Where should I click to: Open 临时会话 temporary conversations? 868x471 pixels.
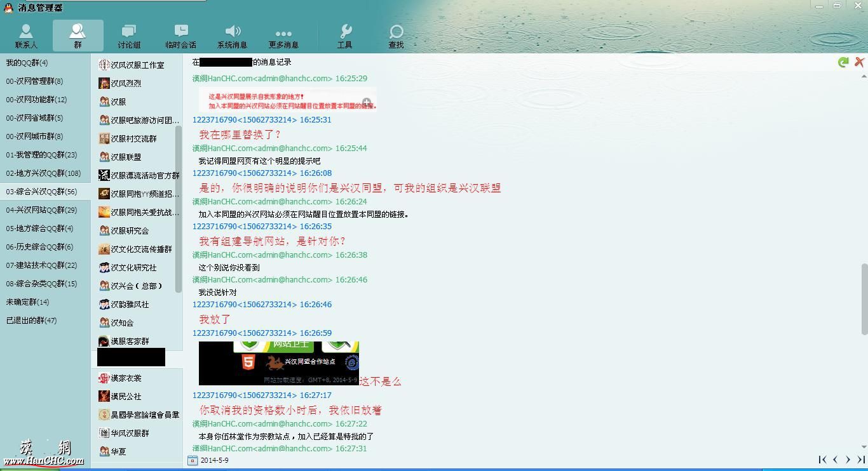(x=180, y=36)
